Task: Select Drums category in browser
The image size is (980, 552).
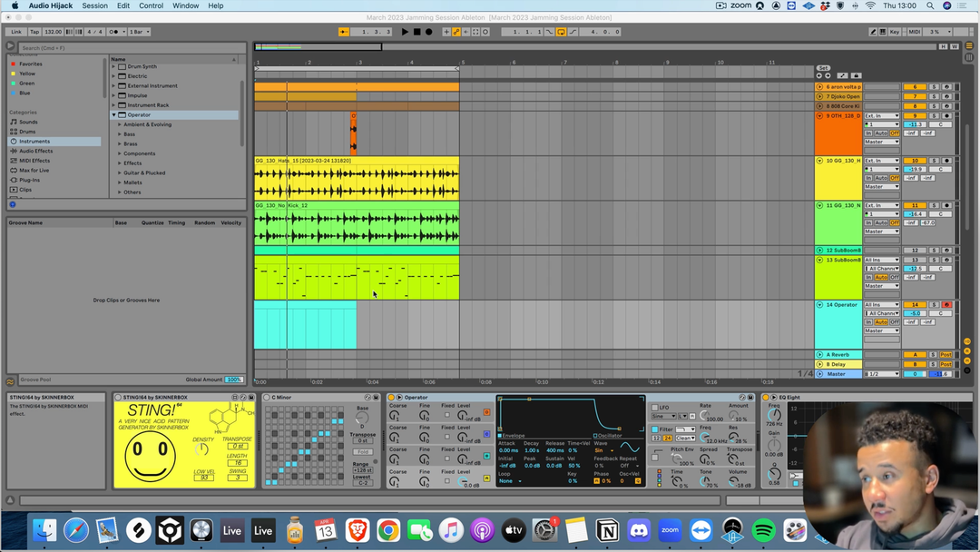Action: click(x=27, y=132)
